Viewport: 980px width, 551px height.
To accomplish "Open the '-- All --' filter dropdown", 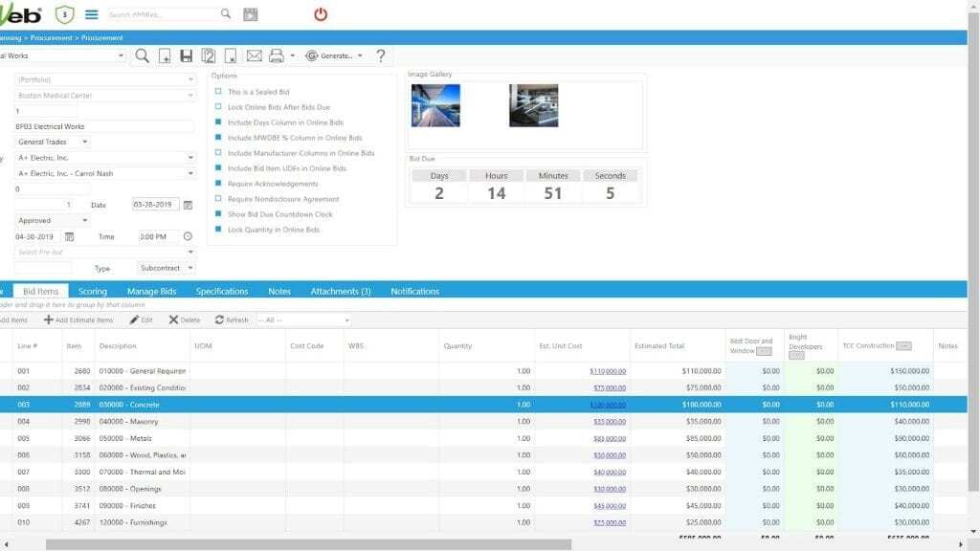I will coord(302,320).
